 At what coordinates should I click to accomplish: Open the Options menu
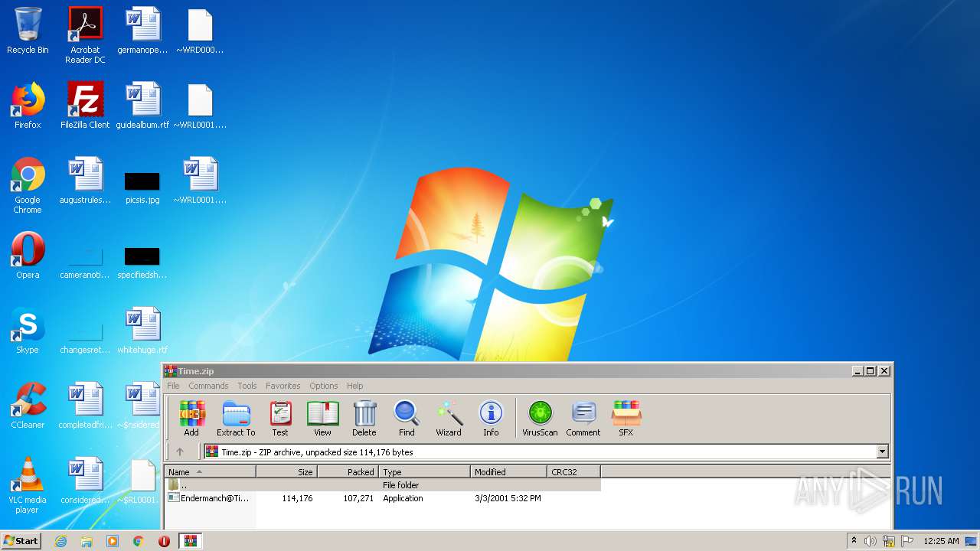(x=323, y=386)
